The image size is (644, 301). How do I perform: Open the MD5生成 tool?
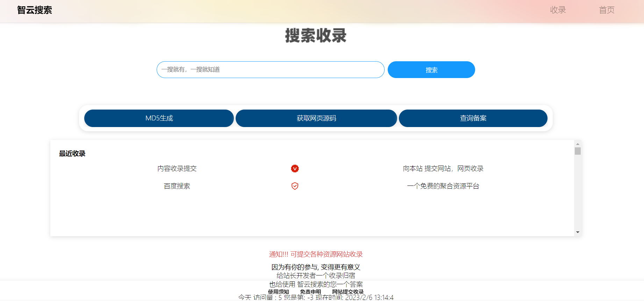[159, 118]
